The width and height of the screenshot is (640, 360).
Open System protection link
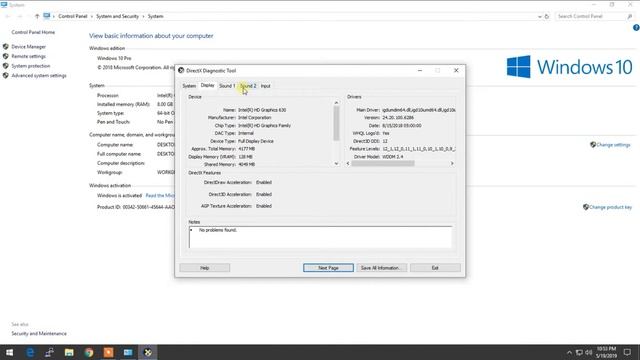(31, 66)
